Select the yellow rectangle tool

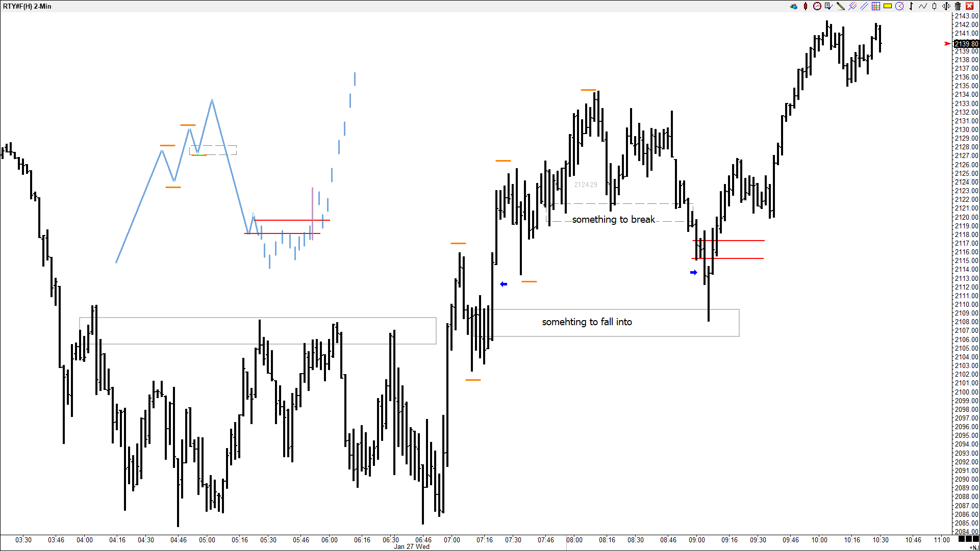point(888,6)
